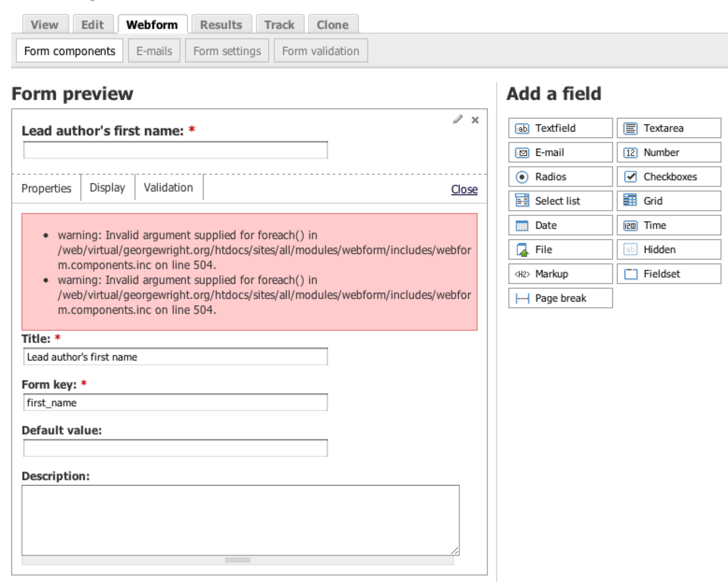Add a Grid field
Image resolution: width=728 pixels, height=582 pixels.
[x=669, y=201]
